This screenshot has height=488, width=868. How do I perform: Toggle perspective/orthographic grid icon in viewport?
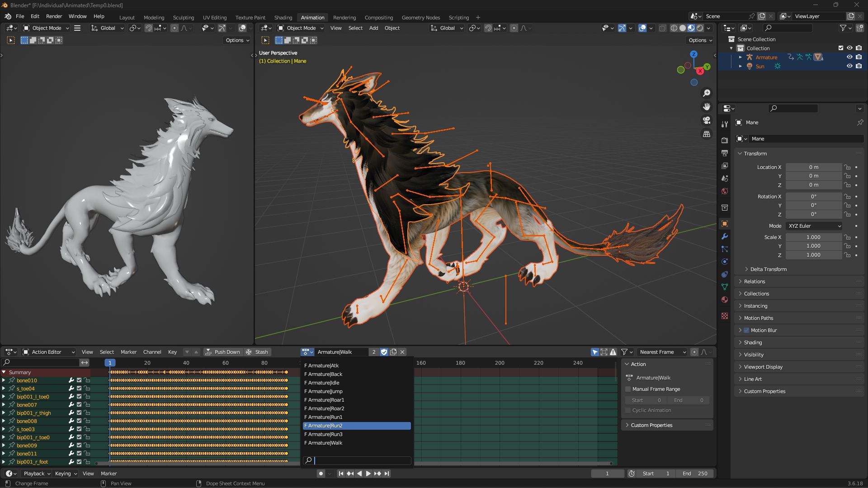706,134
